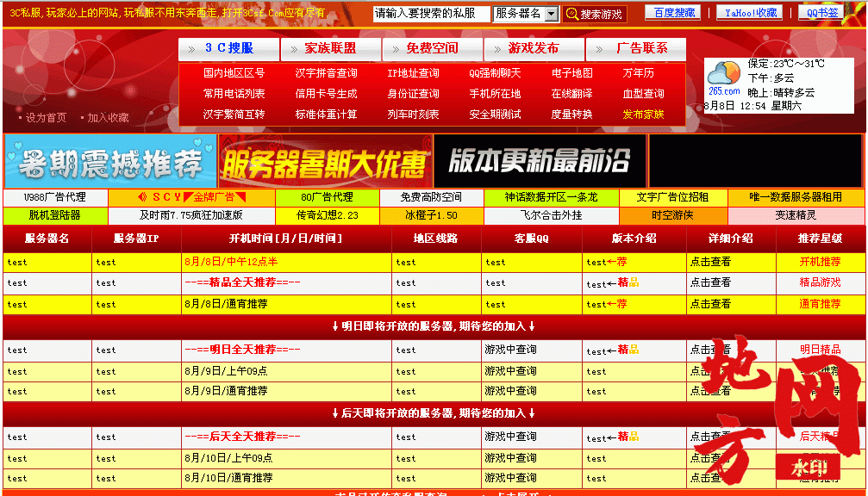868x496 pixels.
Task: Click the QQ书签 button
Action: [821, 13]
